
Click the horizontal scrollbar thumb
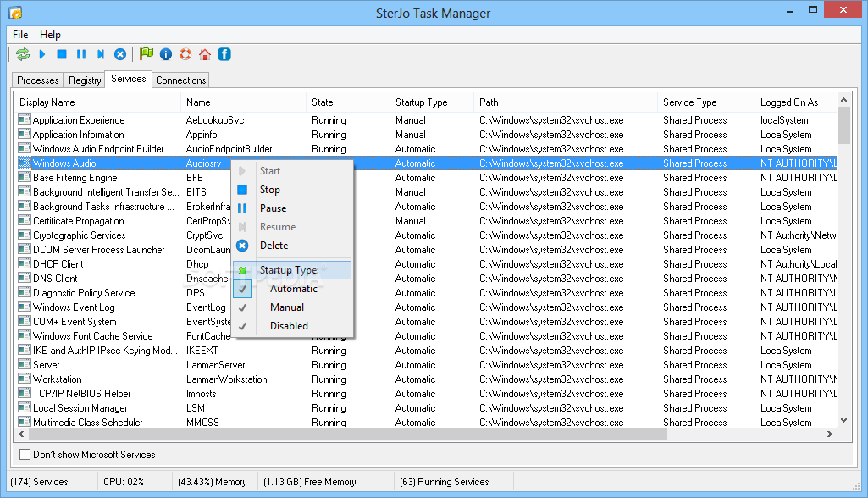[x=348, y=434]
